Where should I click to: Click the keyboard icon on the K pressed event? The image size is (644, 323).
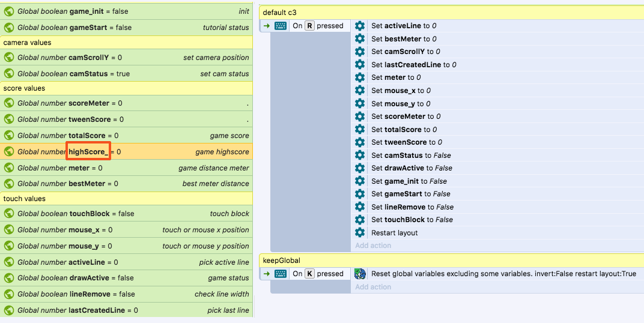pyautogui.click(x=281, y=274)
